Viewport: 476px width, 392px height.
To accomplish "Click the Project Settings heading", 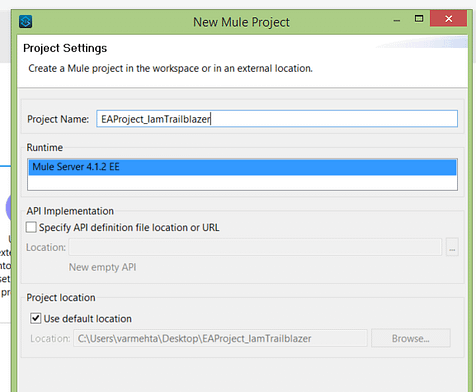I will click(65, 48).
